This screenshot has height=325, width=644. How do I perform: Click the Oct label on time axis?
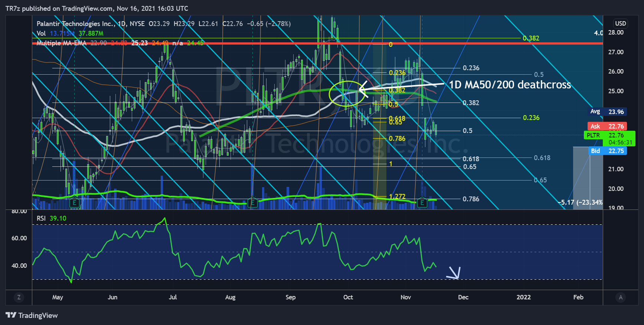point(348,297)
